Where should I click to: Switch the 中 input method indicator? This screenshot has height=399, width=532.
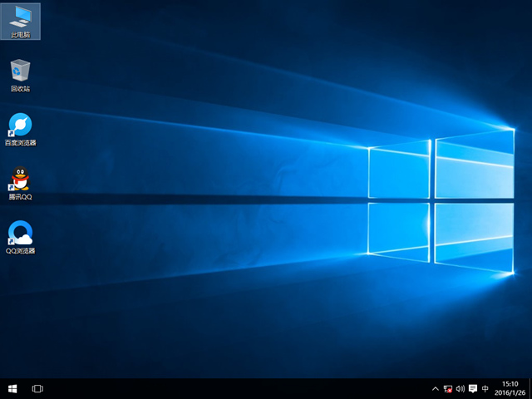coord(485,388)
